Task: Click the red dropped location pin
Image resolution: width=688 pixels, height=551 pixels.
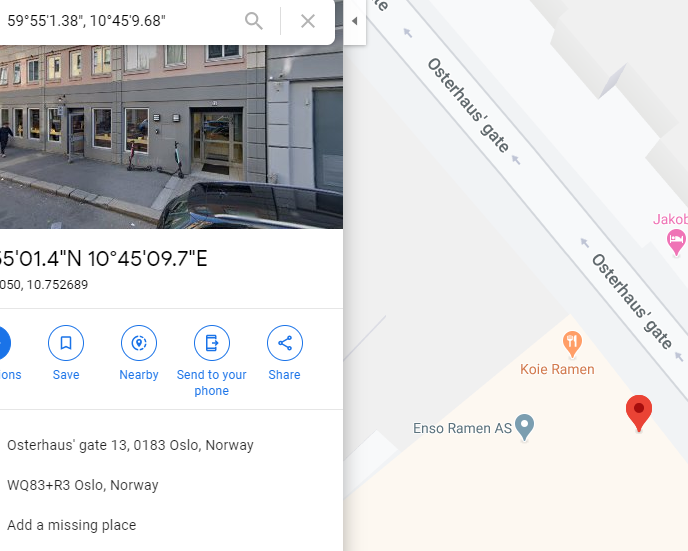Action: coord(639,412)
